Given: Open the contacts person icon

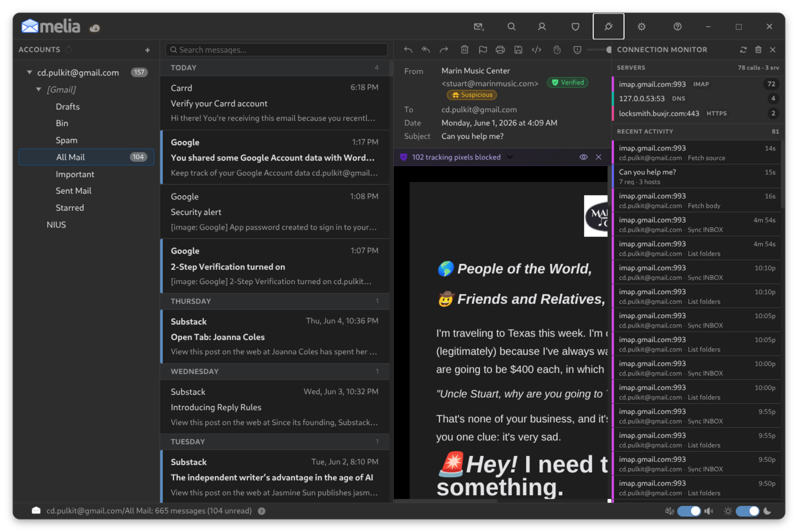Looking at the screenshot, I should [x=542, y=27].
